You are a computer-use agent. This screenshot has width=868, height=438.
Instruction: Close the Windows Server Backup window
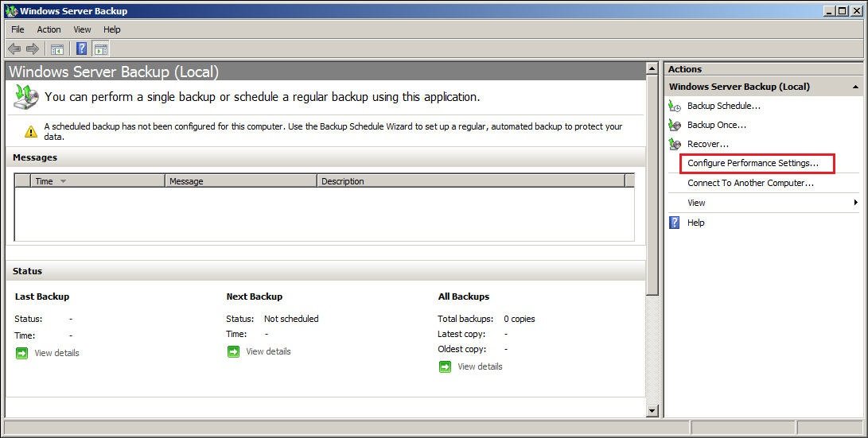pos(855,10)
